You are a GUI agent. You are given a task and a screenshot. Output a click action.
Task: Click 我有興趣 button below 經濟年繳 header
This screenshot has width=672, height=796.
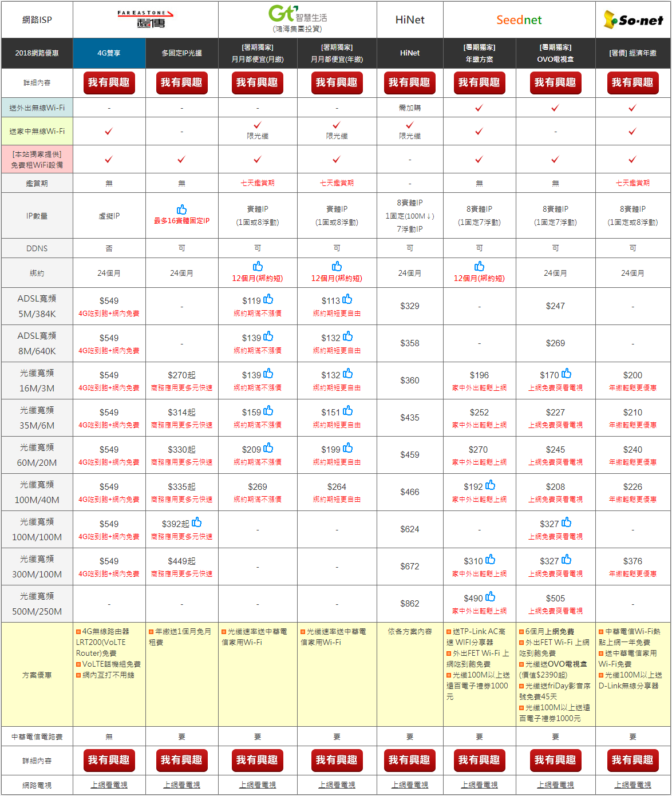click(x=633, y=83)
